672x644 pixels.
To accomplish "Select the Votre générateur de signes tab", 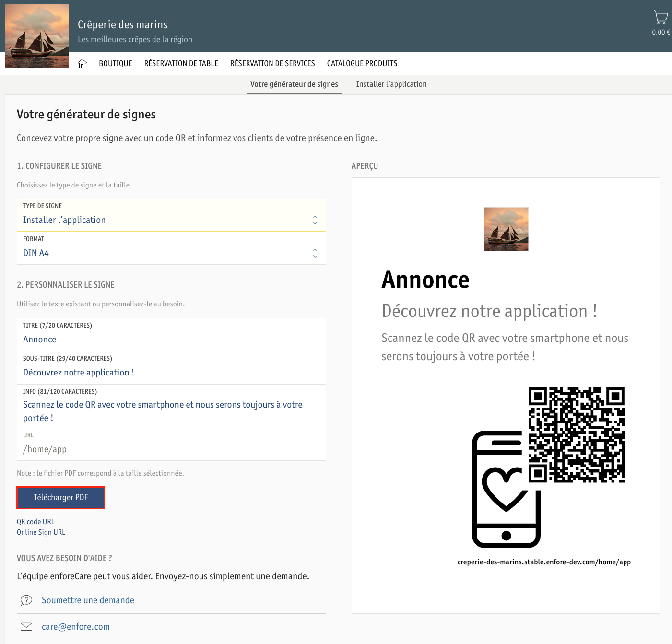I will (294, 84).
